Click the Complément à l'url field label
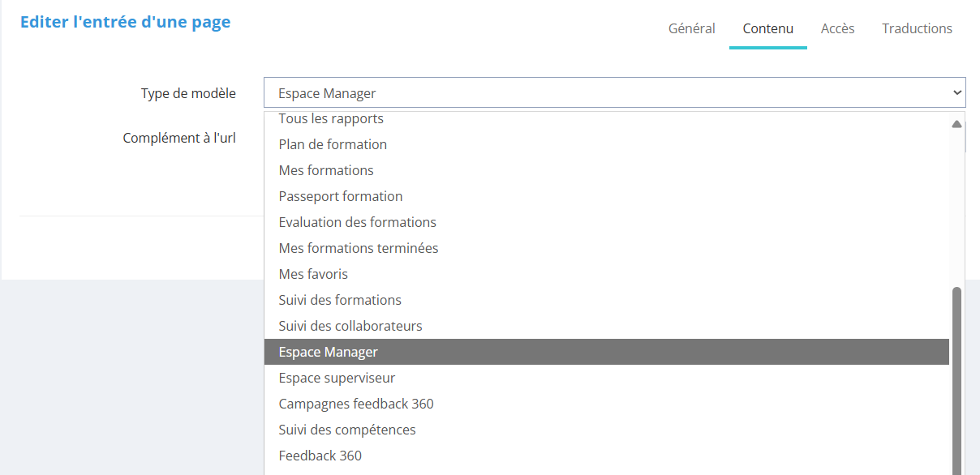980x475 pixels. (x=179, y=138)
